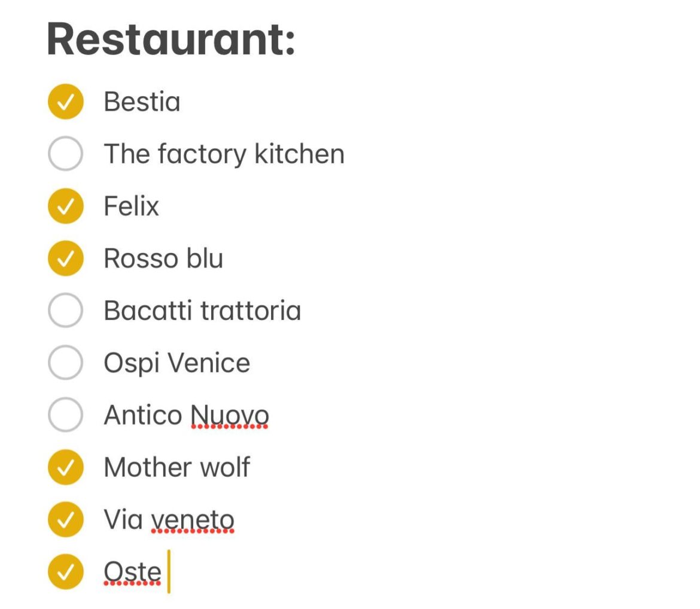Select the Felix text entry
The width and height of the screenshot is (700, 609).
pyautogui.click(x=131, y=206)
